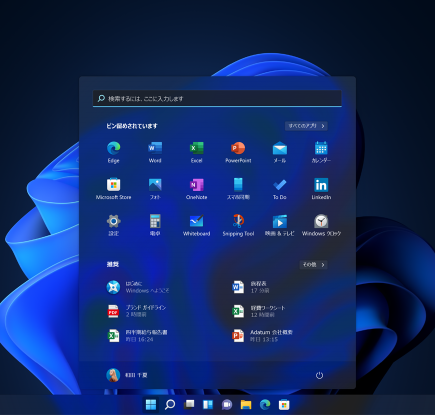
Task: Open the 電卓 (Calculator) app
Action: tap(155, 225)
